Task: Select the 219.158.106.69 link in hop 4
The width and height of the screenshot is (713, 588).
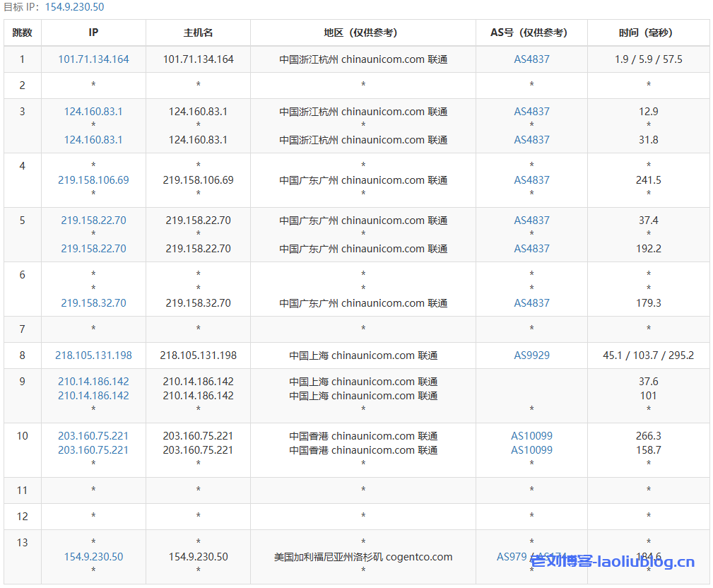Action: (x=93, y=180)
